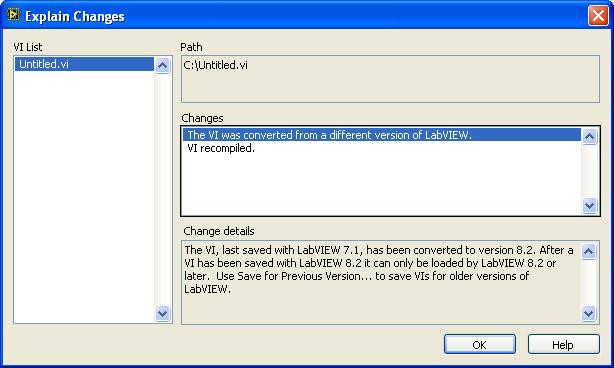This screenshot has width=614, height=368.
Task: Confirm with the OK button
Action: [x=480, y=345]
